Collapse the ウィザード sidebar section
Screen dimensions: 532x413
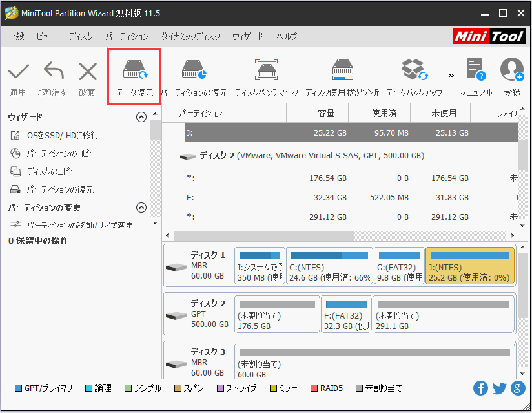click(141, 117)
